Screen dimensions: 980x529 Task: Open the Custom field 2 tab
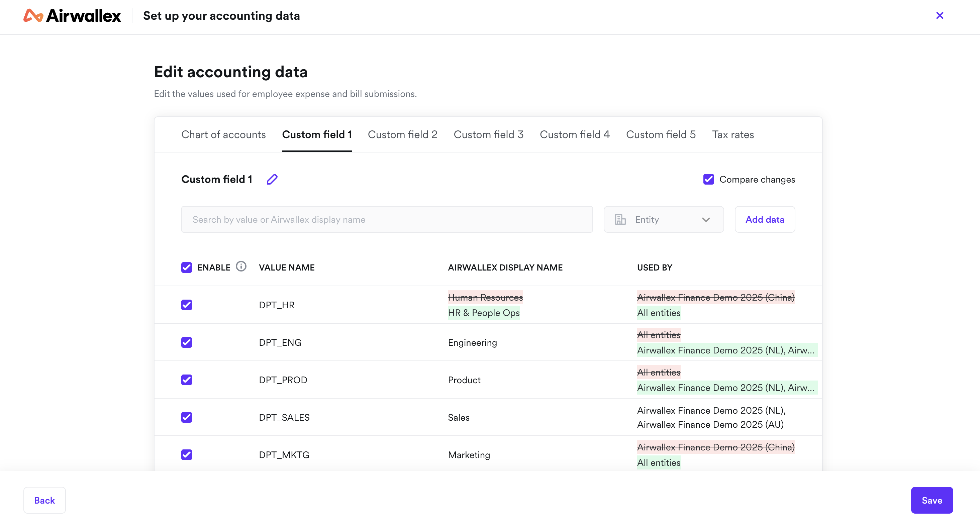coord(402,134)
